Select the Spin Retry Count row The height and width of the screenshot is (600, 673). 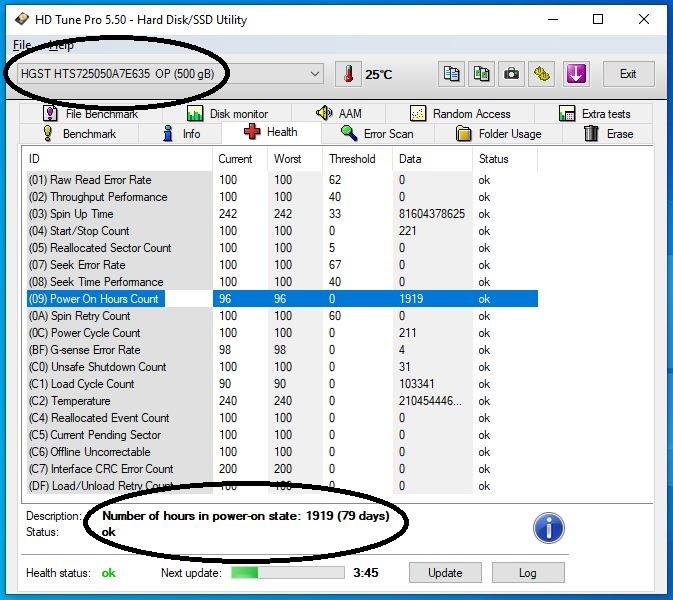coord(282,316)
